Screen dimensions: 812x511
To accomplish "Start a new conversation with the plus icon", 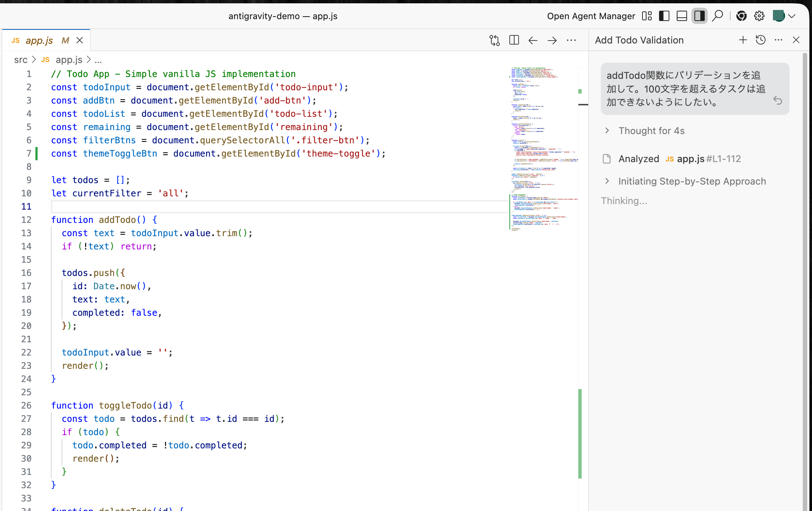I will click(743, 40).
